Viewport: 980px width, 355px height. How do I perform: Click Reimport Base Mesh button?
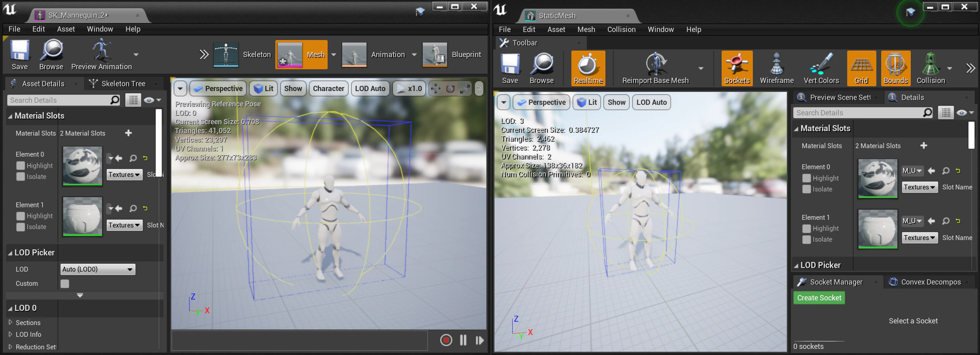pyautogui.click(x=655, y=68)
